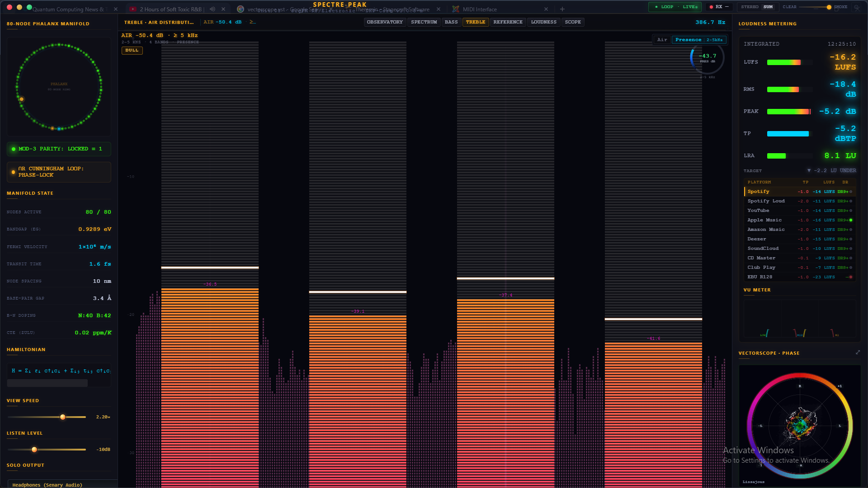Click the green dot by MOD-3 PARITY
Image resolution: width=868 pixels, height=488 pixels.
pos(14,149)
